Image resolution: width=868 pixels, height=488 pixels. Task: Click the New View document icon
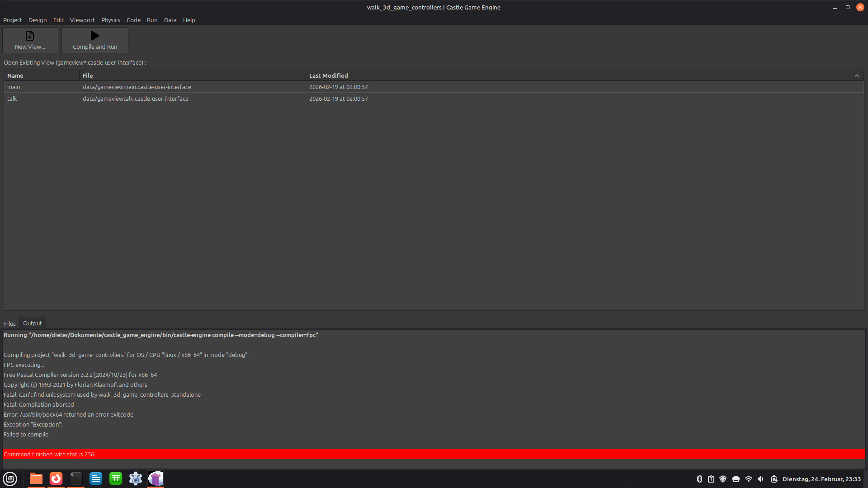[30, 36]
